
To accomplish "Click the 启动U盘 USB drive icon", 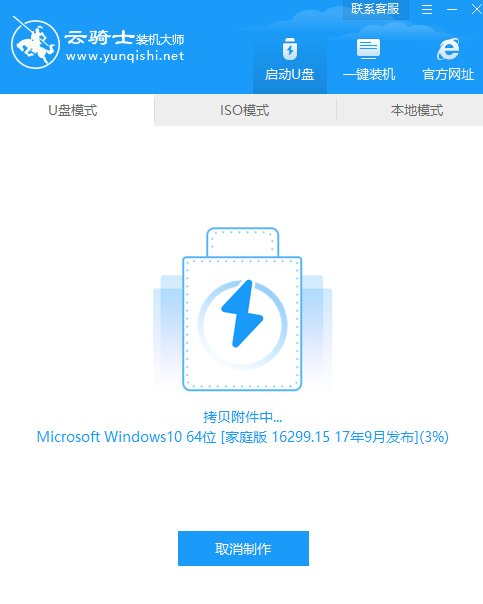I will tap(290, 49).
